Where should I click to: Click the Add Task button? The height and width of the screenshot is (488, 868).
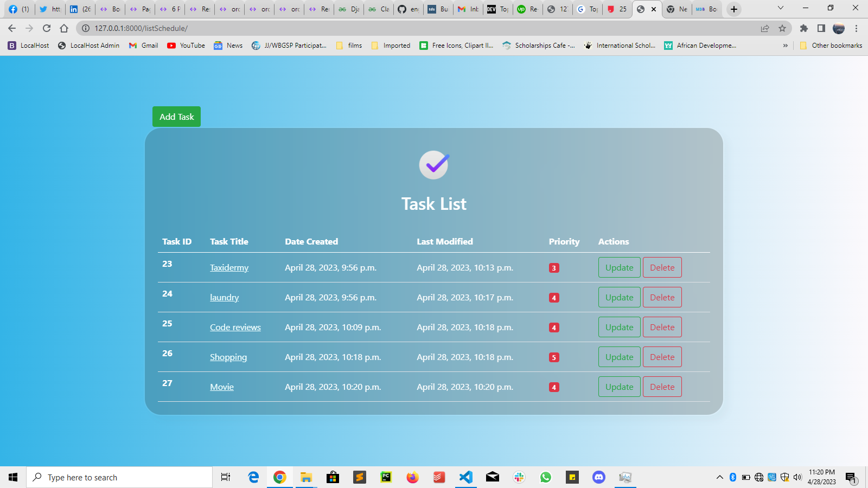[176, 116]
